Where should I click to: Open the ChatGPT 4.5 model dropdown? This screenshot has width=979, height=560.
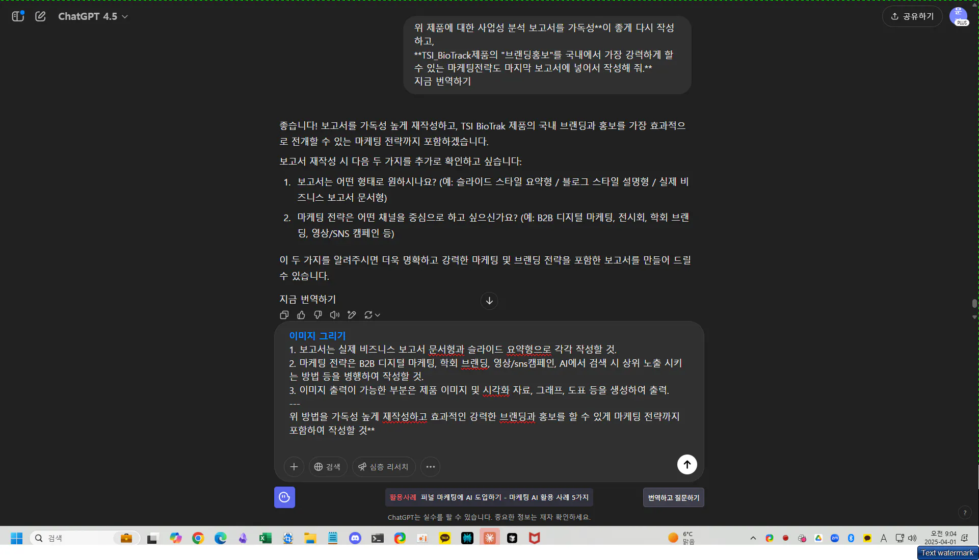pyautogui.click(x=93, y=16)
